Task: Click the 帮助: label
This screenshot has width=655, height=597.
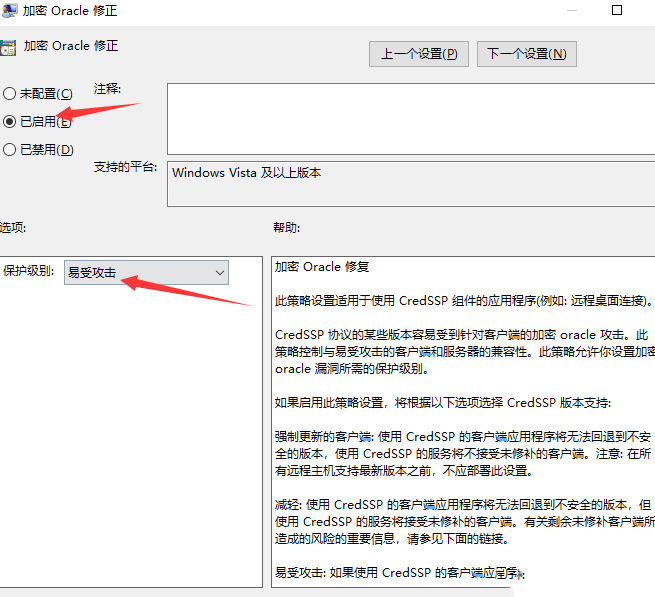Action: point(287,228)
